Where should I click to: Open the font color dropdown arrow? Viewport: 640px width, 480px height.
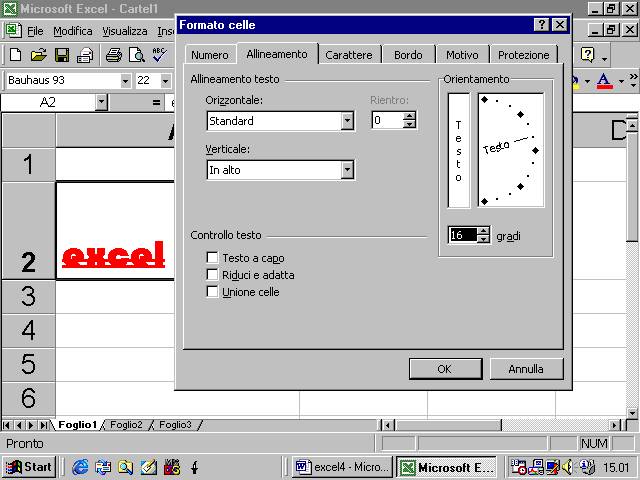[x=621, y=81]
